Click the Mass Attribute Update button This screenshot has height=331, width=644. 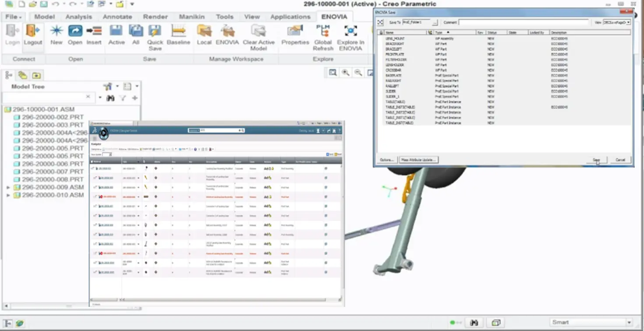point(419,160)
